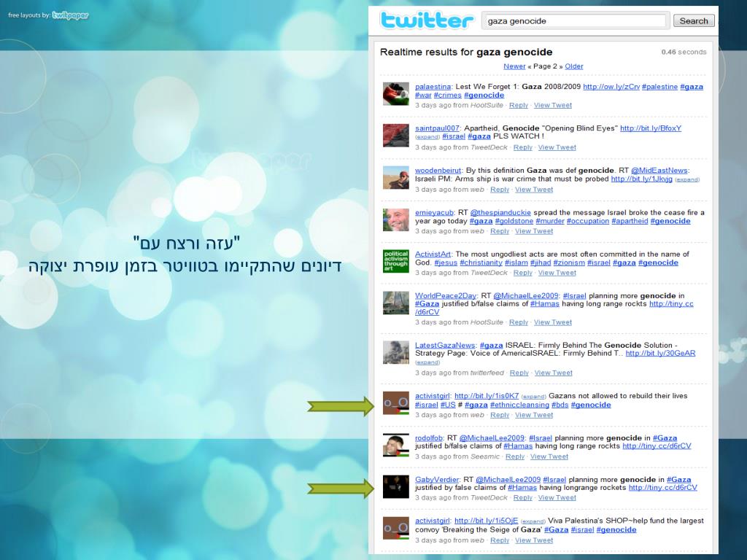
Task: Go to Newer results page
Action: click(514, 66)
